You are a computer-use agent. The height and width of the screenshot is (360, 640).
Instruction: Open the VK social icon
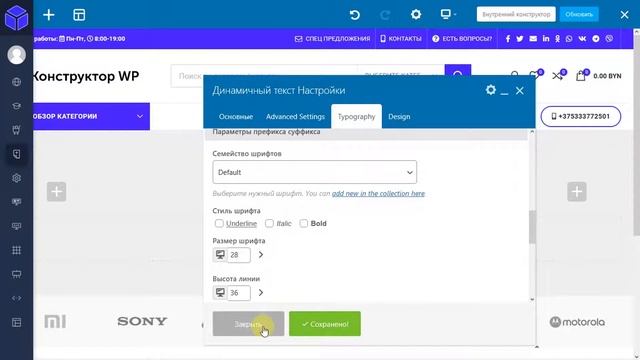pyautogui.click(x=582, y=39)
